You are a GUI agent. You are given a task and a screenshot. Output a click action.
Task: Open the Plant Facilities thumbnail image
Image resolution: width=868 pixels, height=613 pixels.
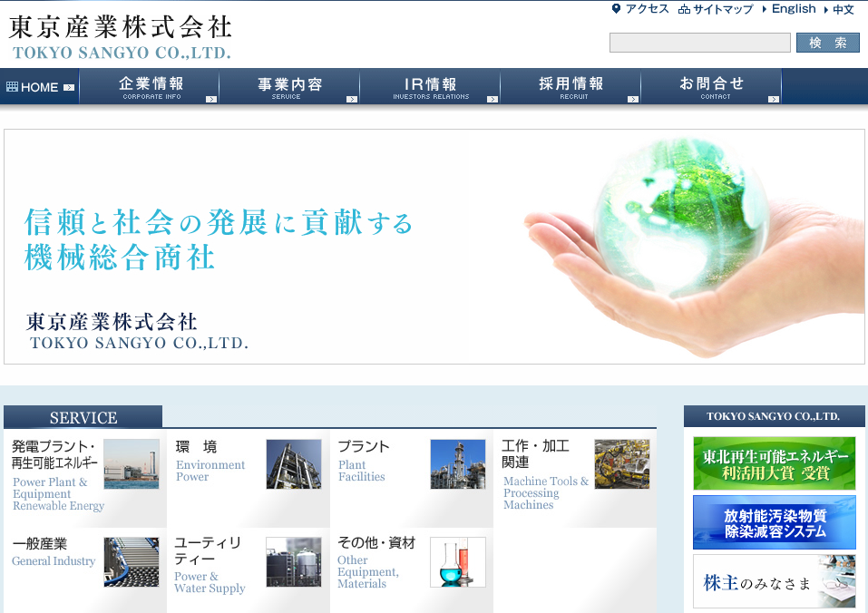click(x=458, y=464)
